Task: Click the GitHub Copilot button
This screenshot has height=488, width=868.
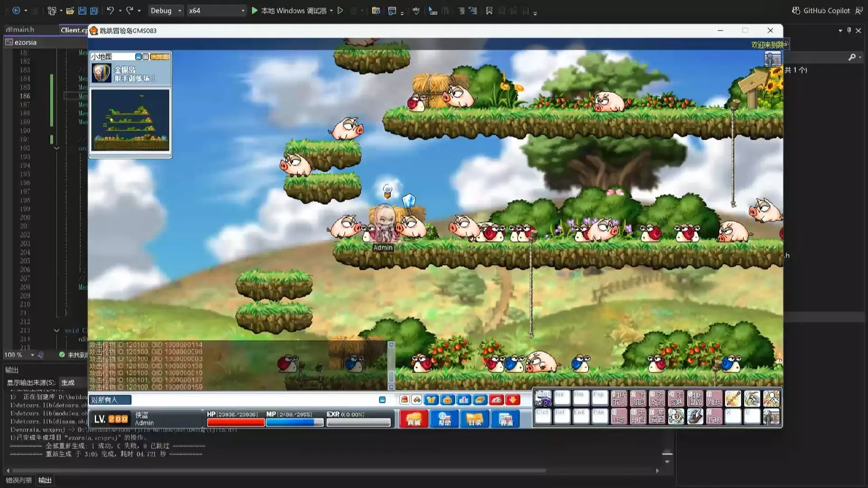Action: (821, 11)
